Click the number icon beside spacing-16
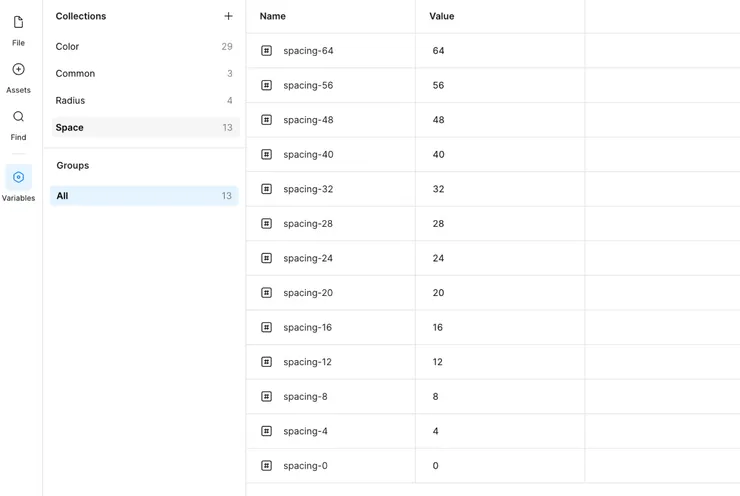The width and height of the screenshot is (740, 496). [266, 327]
